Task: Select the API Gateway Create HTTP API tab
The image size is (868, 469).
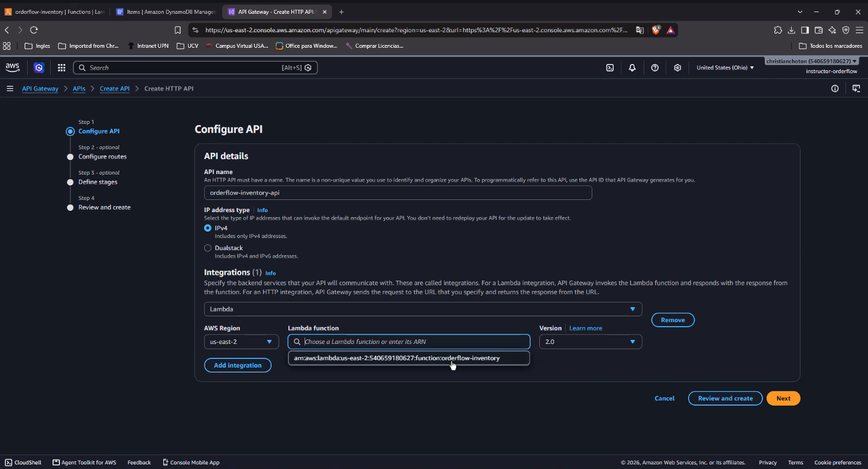Action: pos(277,12)
